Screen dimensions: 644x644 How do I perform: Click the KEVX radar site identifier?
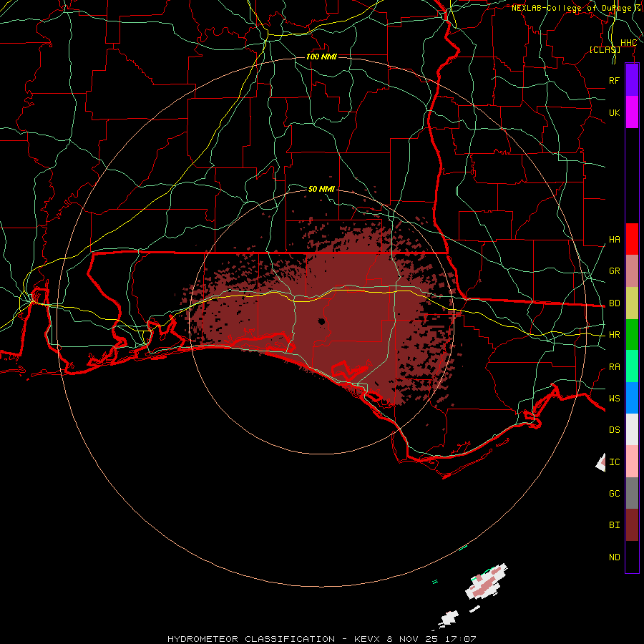(368, 639)
